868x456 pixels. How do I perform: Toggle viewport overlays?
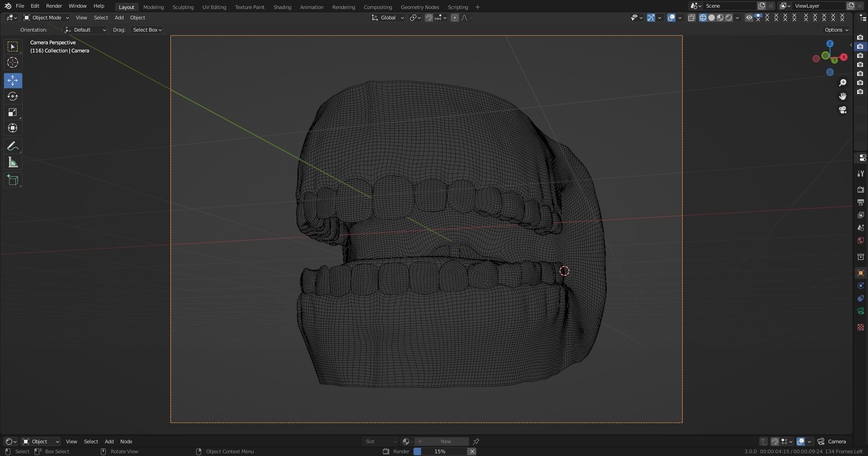671,18
